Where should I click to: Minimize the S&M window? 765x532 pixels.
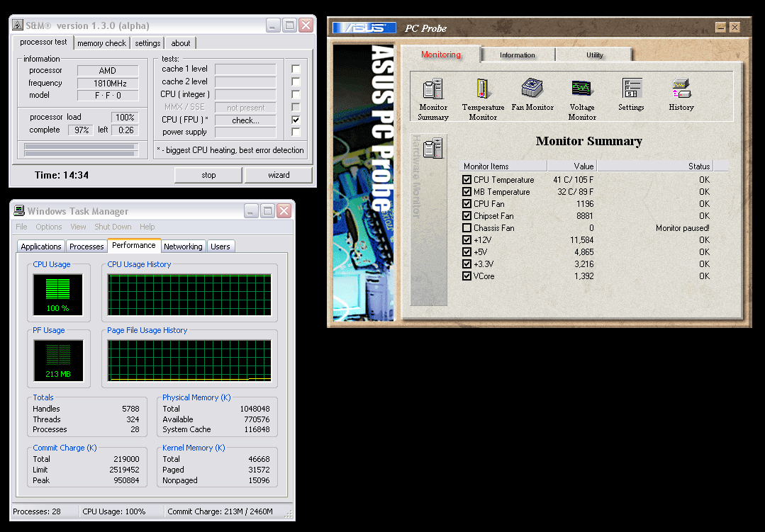click(x=273, y=26)
